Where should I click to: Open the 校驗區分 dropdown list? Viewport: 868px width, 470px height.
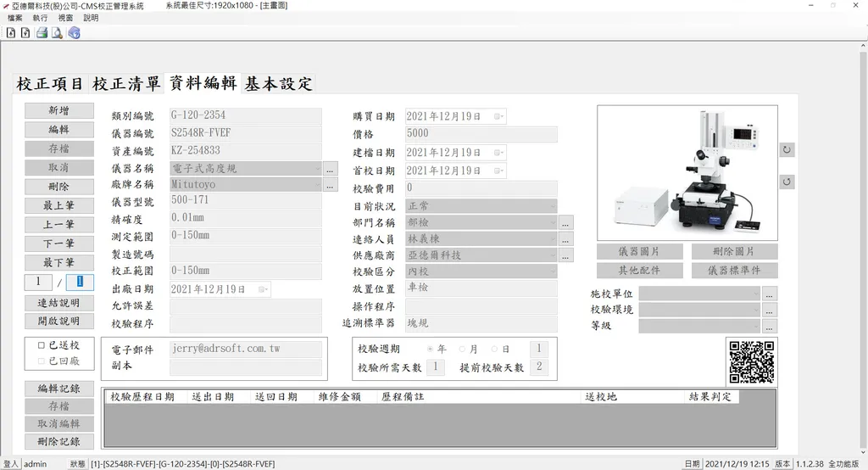coord(552,271)
